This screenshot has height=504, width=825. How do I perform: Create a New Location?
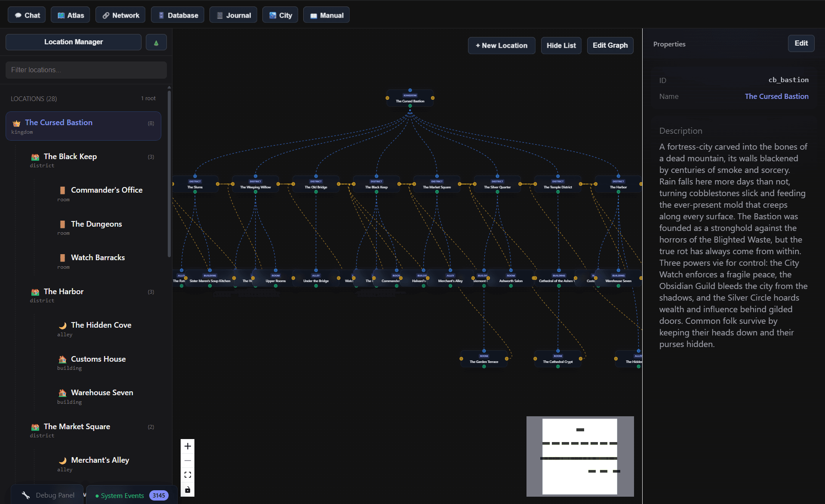coord(501,45)
